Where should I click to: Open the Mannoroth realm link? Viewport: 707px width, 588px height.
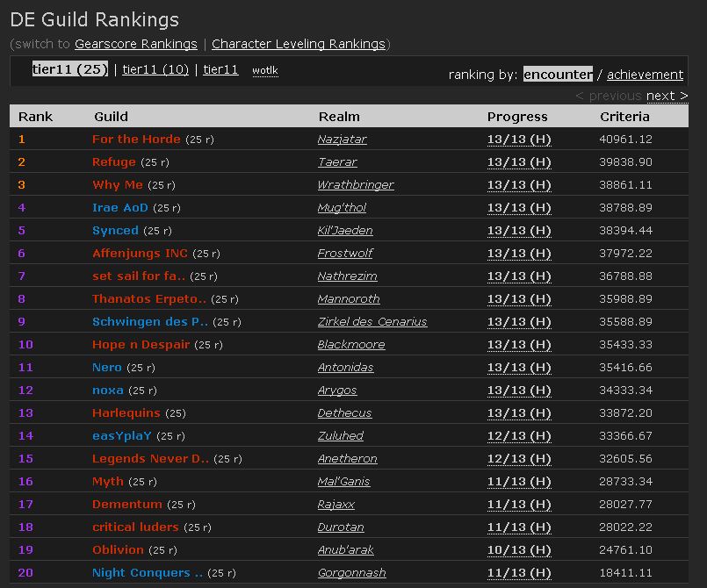coord(349,299)
